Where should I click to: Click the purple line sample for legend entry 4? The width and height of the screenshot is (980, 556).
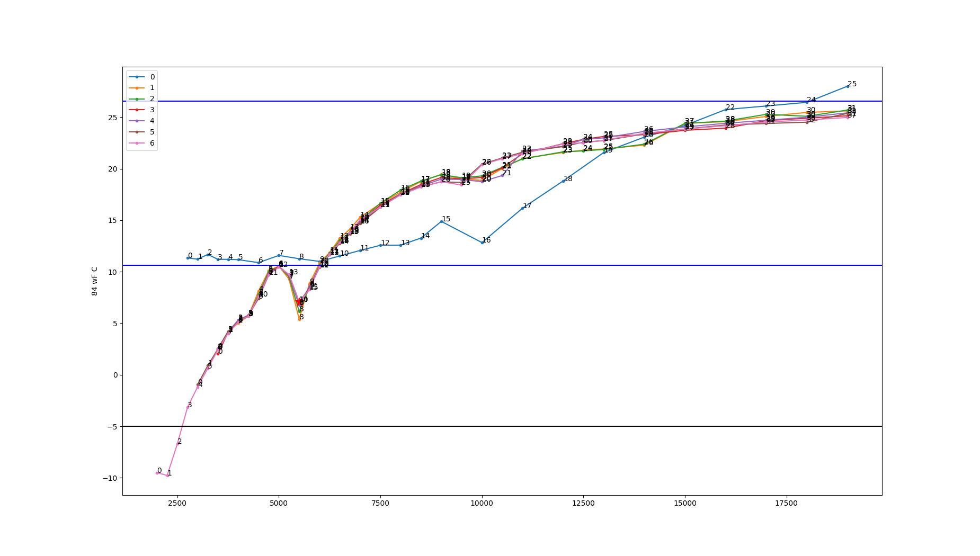click(x=137, y=121)
